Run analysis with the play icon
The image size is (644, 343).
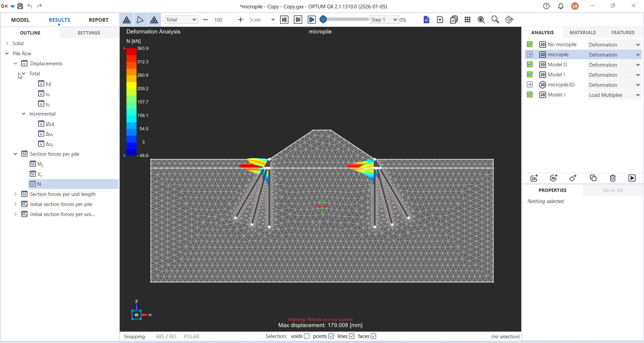pos(632,178)
